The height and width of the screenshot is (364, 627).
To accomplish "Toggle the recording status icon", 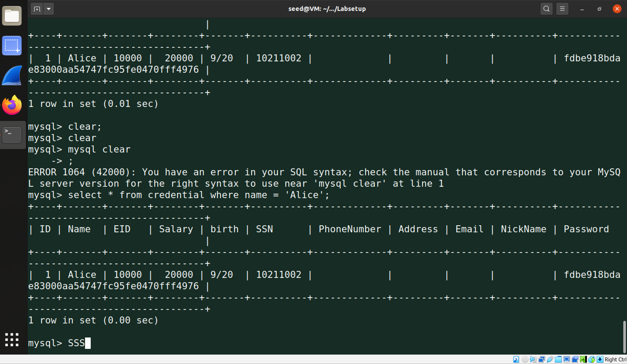I will 575,359.
